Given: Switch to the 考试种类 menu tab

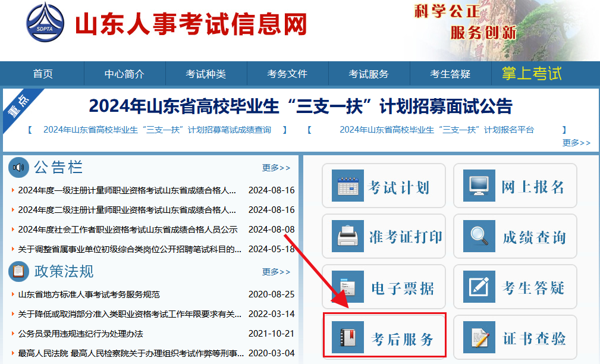Looking at the screenshot, I should 206,73.
